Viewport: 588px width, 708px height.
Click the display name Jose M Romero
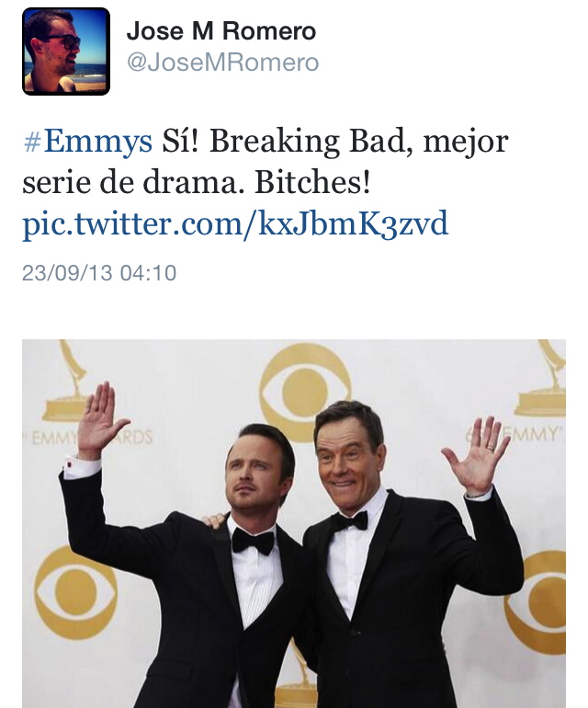click(x=221, y=31)
